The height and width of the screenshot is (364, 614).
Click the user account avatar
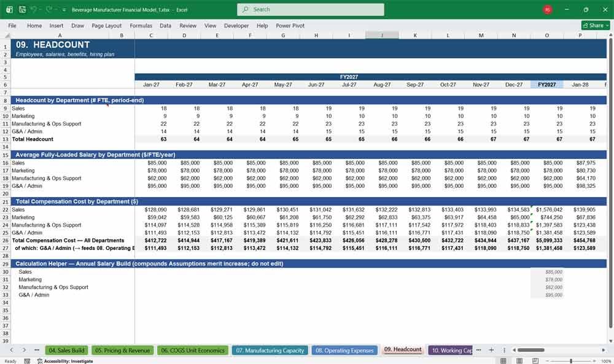click(548, 10)
